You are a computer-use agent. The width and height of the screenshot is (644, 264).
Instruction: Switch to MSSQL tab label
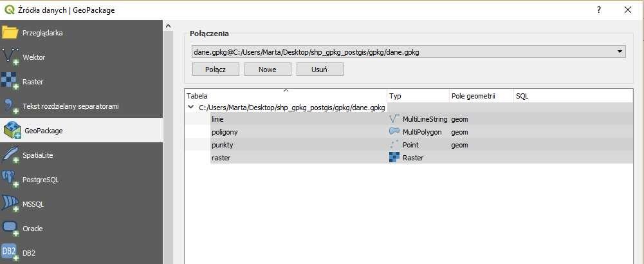33,204
